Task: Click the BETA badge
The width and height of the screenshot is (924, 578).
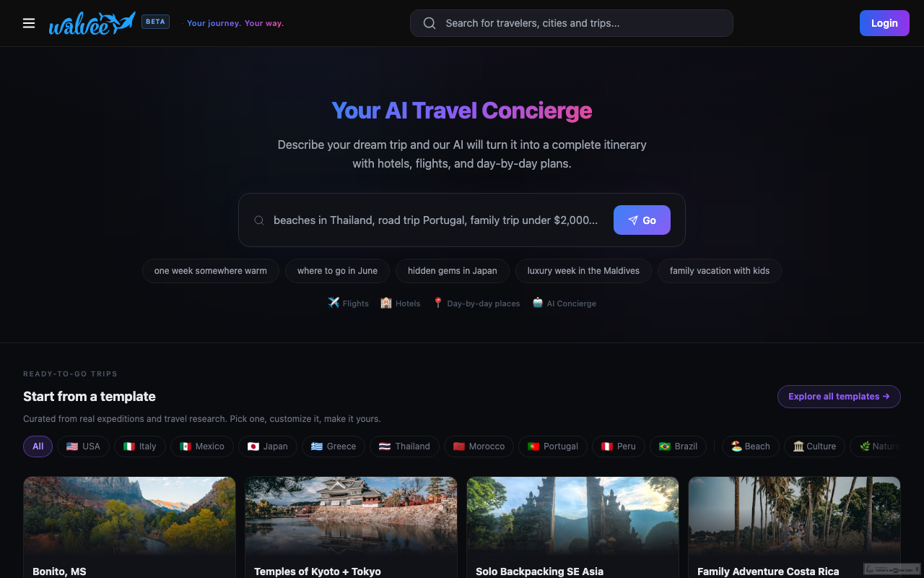Action: tap(156, 22)
